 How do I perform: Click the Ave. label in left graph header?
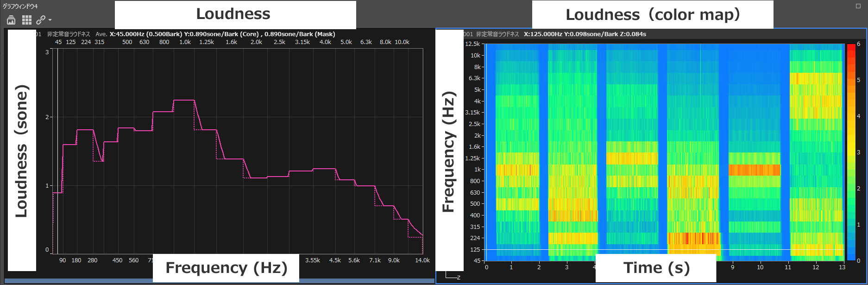pyautogui.click(x=101, y=34)
